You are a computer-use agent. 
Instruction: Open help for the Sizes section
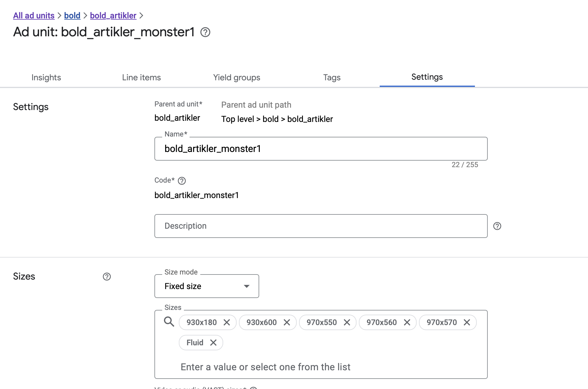tap(107, 277)
